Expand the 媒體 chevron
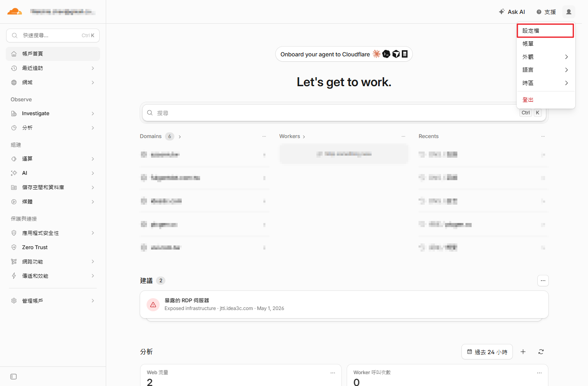Image resolution: width=588 pixels, height=386 pixels. 93,202
